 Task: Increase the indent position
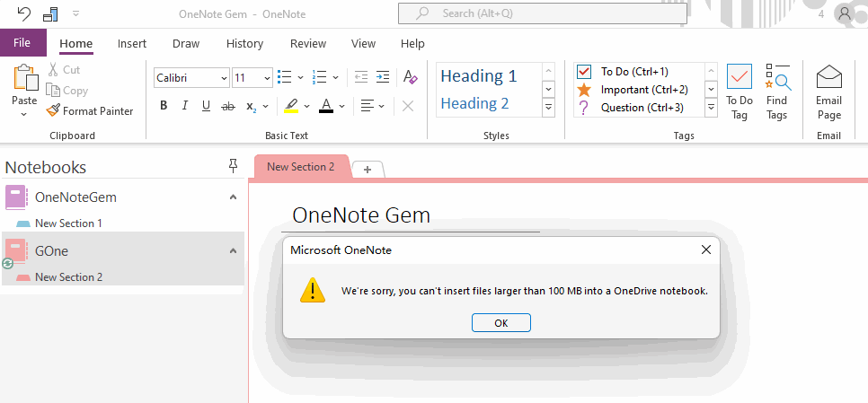383,77
